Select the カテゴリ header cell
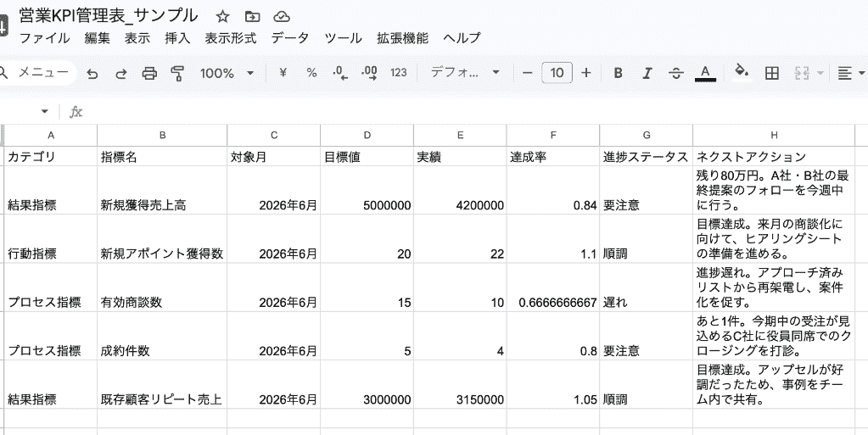868x435 pixels. 52,157
